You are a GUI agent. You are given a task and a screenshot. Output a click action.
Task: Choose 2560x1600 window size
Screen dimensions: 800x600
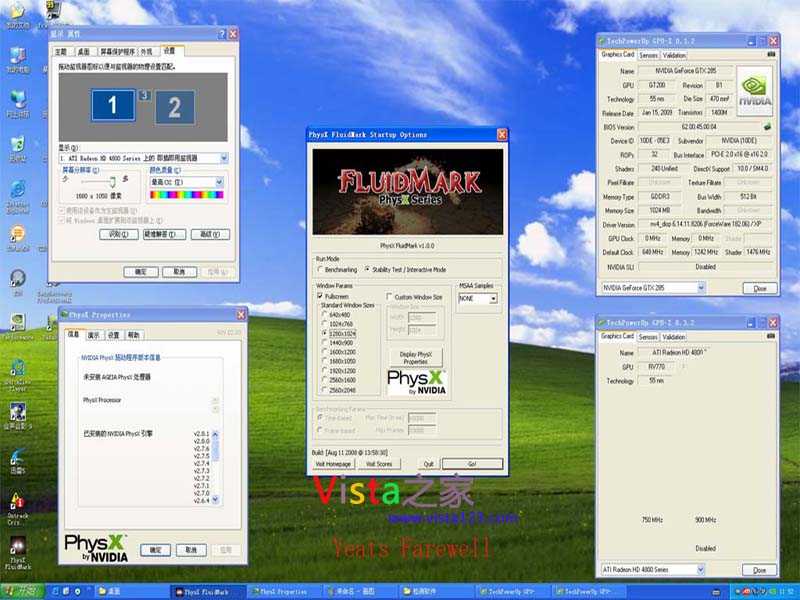(x=338, y=381)
